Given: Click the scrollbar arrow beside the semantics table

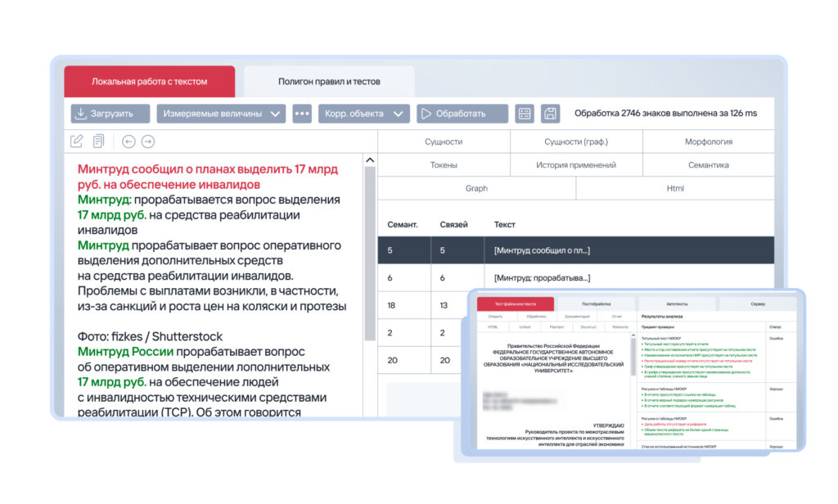Looking at the screenshot, I should [x=369, y=160].
